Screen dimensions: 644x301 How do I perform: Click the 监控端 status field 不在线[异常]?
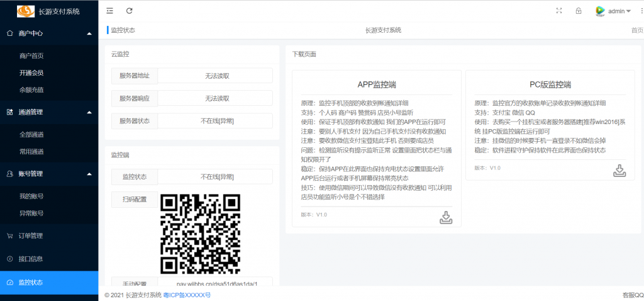click(x=215, y=177)
